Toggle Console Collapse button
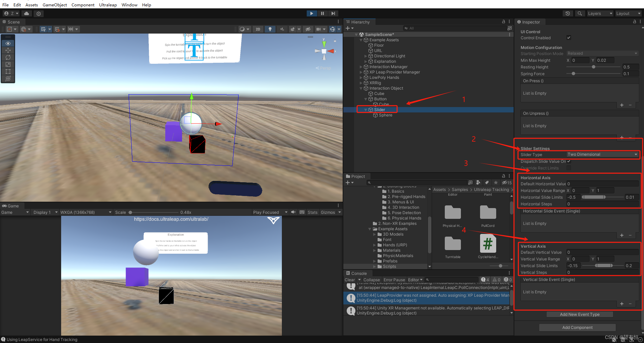Image resolution: width=644 pixels, height=343 pixels. click(372, 280)
